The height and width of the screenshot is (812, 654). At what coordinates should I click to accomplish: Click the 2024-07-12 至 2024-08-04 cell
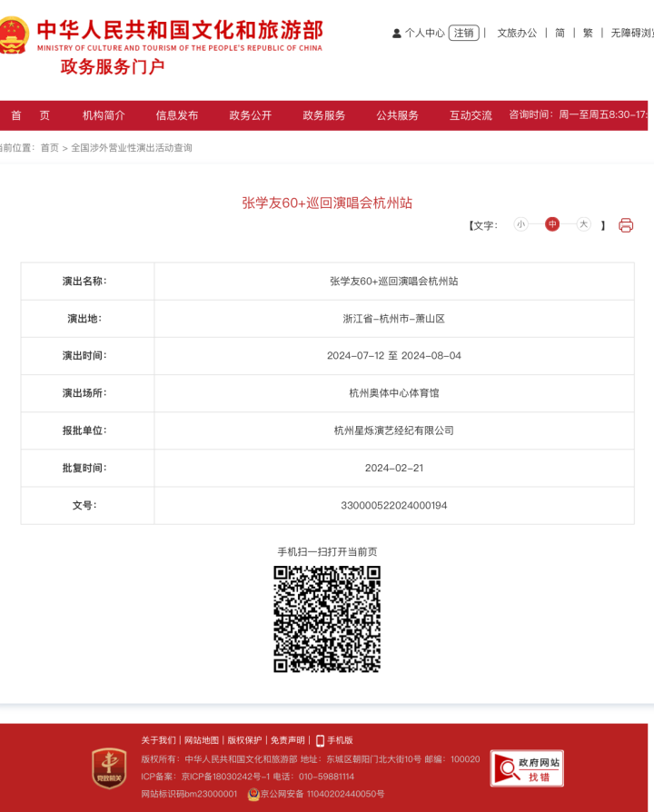point(394,356)
